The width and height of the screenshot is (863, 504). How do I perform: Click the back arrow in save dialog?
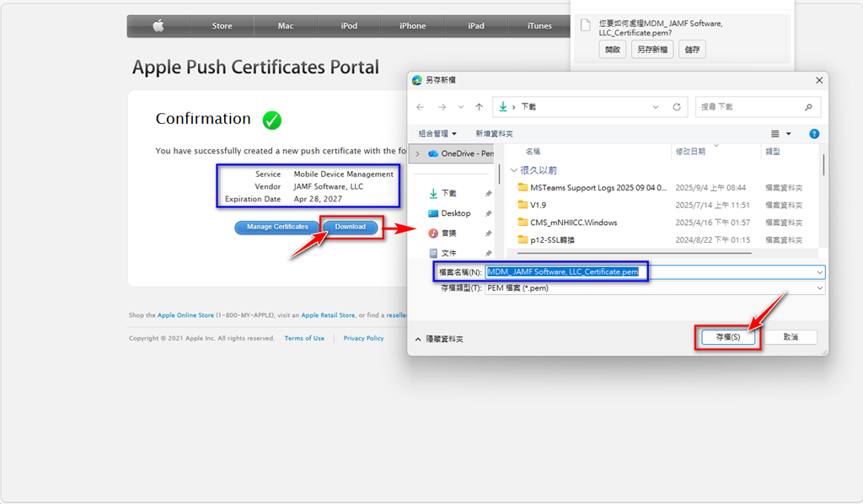pos(421,107)
